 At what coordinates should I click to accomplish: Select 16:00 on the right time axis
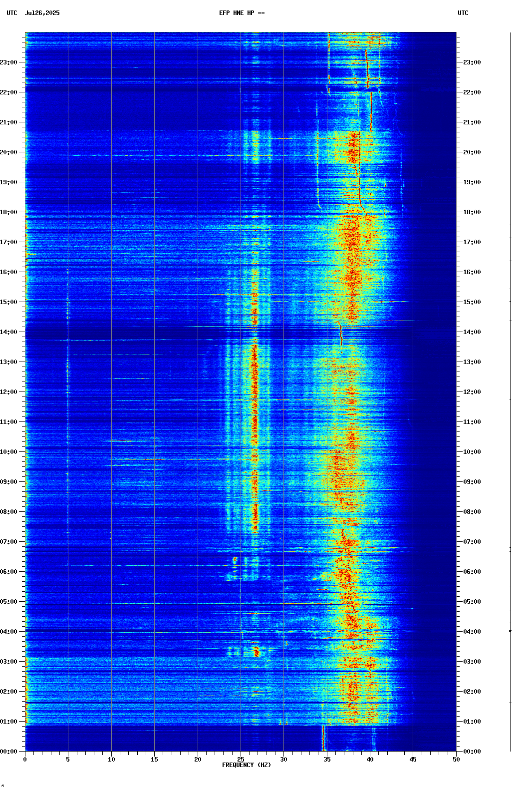[472, 272]
